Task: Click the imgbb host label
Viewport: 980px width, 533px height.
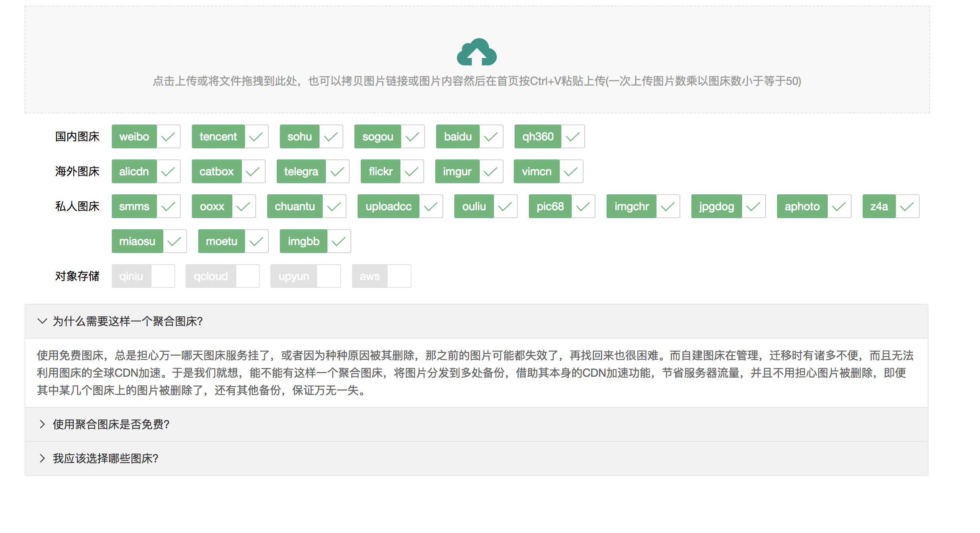Action: click(x=303, y=241)
